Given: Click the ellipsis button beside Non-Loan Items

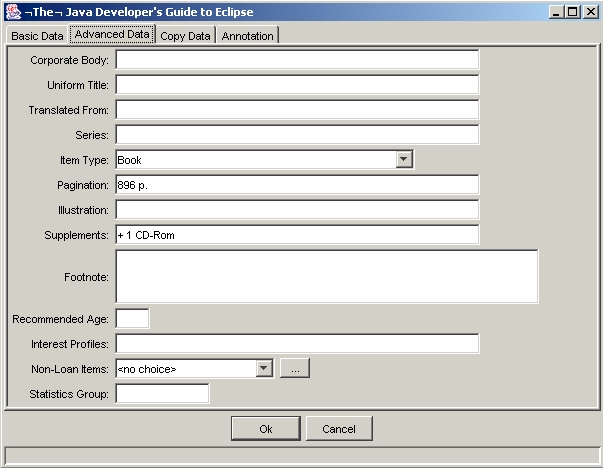Looking at the screenshot, I should (x=295, y=368).
